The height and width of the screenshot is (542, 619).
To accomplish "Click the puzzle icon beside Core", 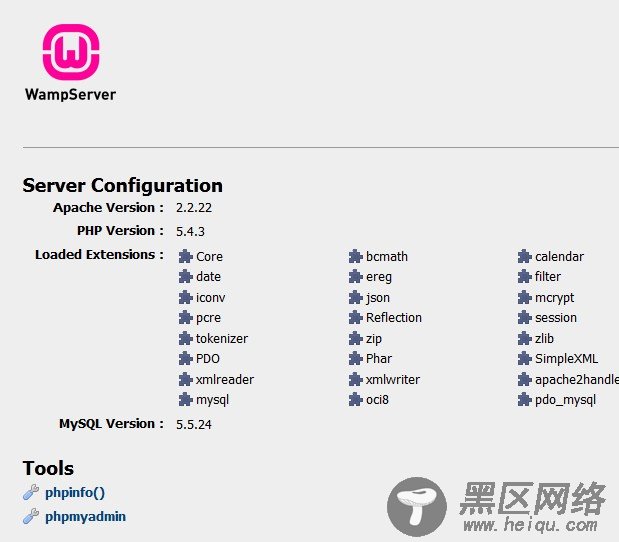I will coord(185,256).
